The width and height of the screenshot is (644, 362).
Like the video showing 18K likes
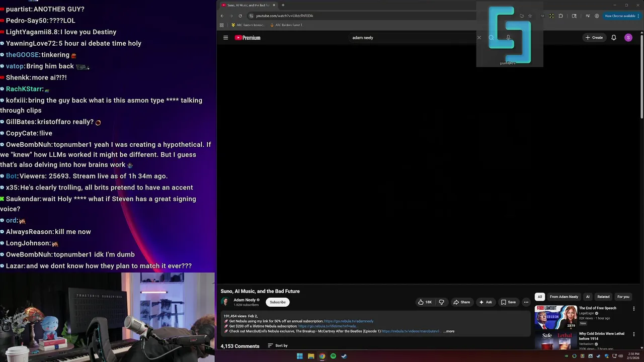coord(425,302)
